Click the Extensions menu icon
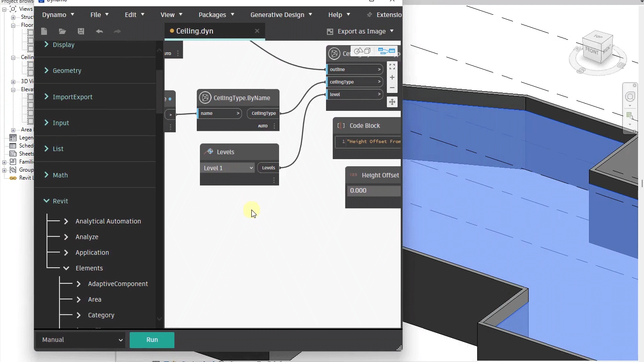This screenshot has width=644, height=362. click(x=369, y=15)
